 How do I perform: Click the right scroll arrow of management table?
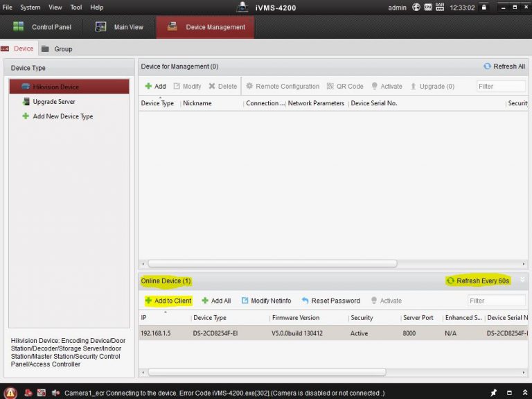524,264
